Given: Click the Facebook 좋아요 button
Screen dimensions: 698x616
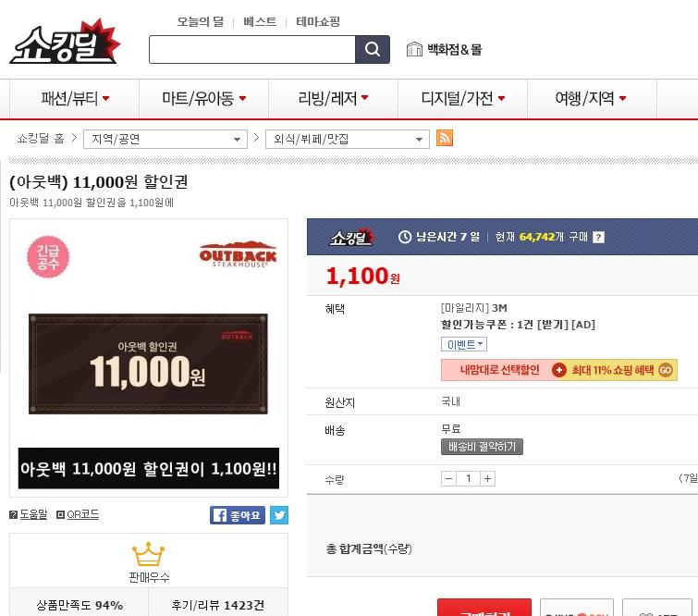Looking at the screenshot, I should (238, 515).
